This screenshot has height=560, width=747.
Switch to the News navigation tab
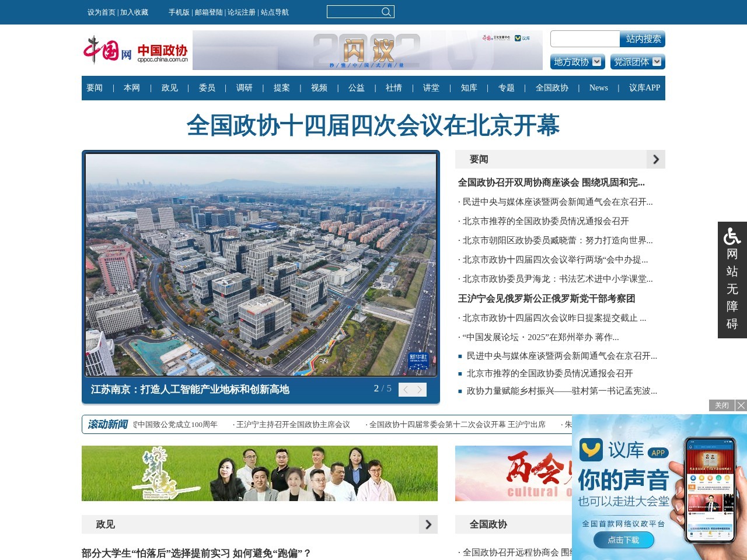598,88
